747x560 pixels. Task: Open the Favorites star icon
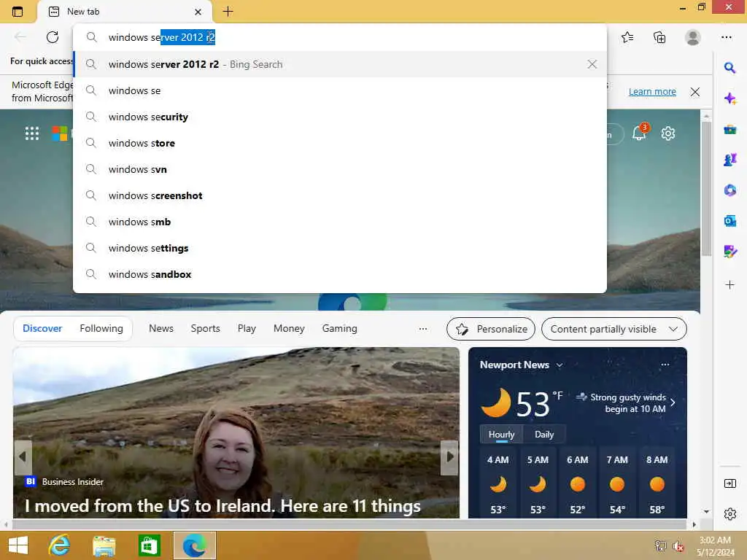pyautogui.click(x=627, y=37)
